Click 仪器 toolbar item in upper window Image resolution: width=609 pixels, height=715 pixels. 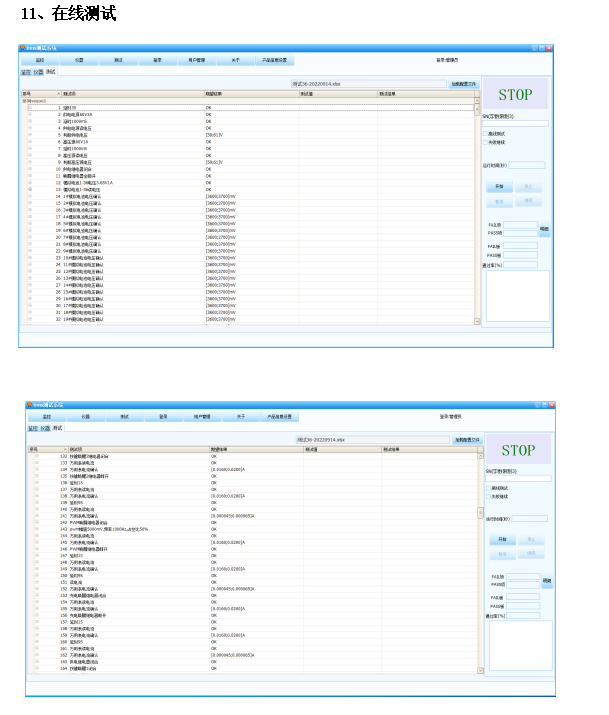79,60
